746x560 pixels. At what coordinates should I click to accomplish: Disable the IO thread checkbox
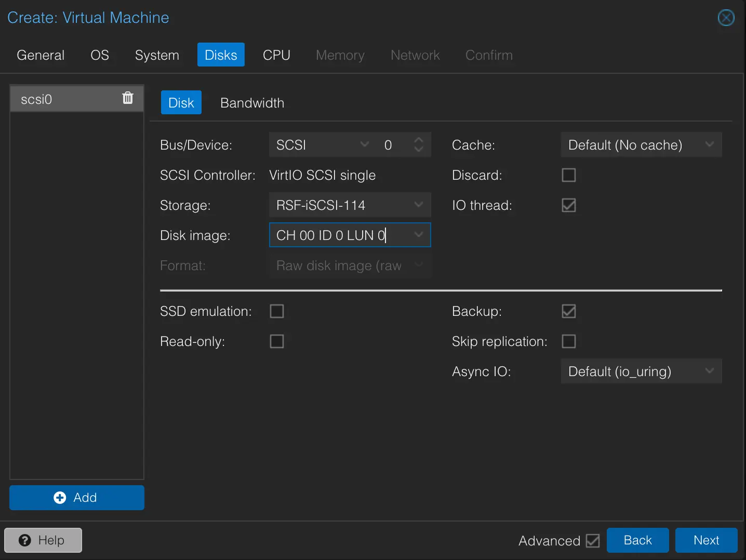568,205
